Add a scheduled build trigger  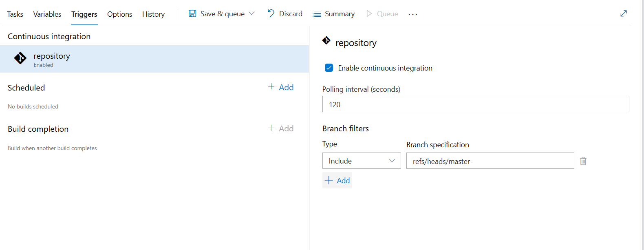tap(281, 87)
